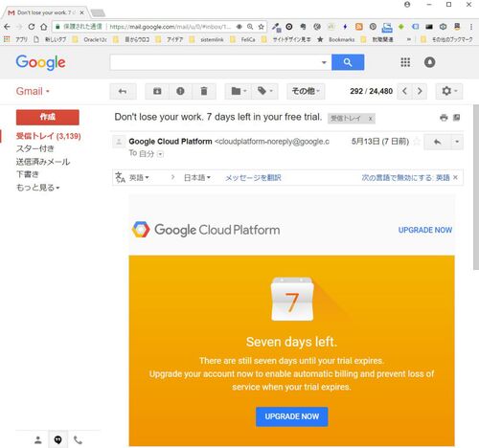Open the Gmail product dropdown
The width and height of the screenshot is (479, 448).
pyautogui.click(x=33, y=91)
